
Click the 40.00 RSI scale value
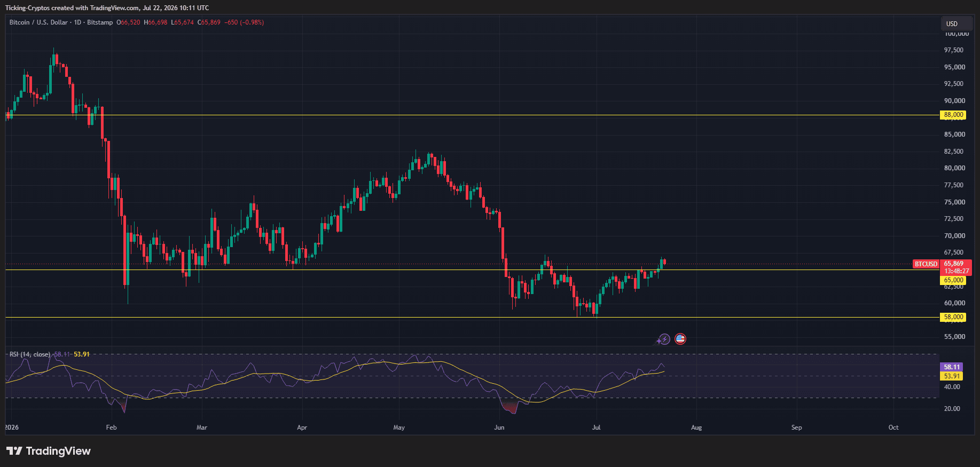coord(952,387)
